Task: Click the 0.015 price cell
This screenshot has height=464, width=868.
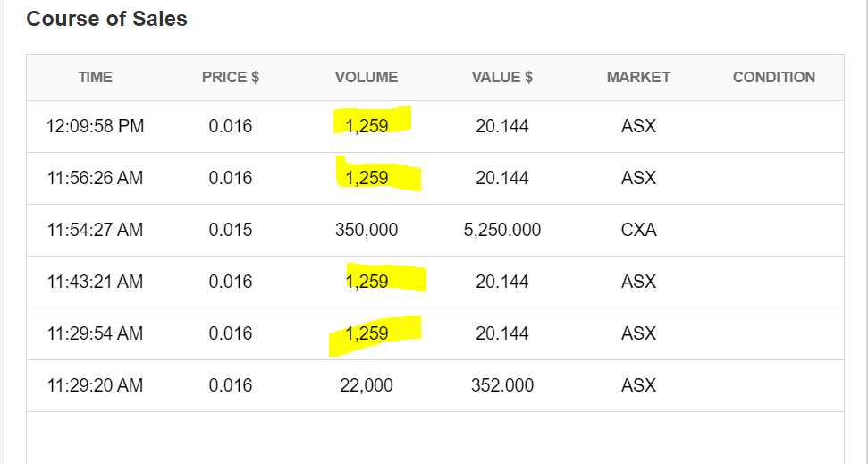Action: click(x=231, y=230)
